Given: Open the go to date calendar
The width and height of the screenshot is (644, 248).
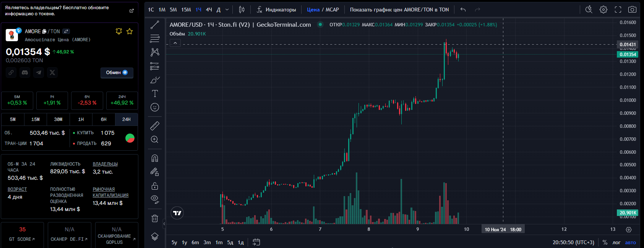Looking at the screenshot, I should coord(256,242).
